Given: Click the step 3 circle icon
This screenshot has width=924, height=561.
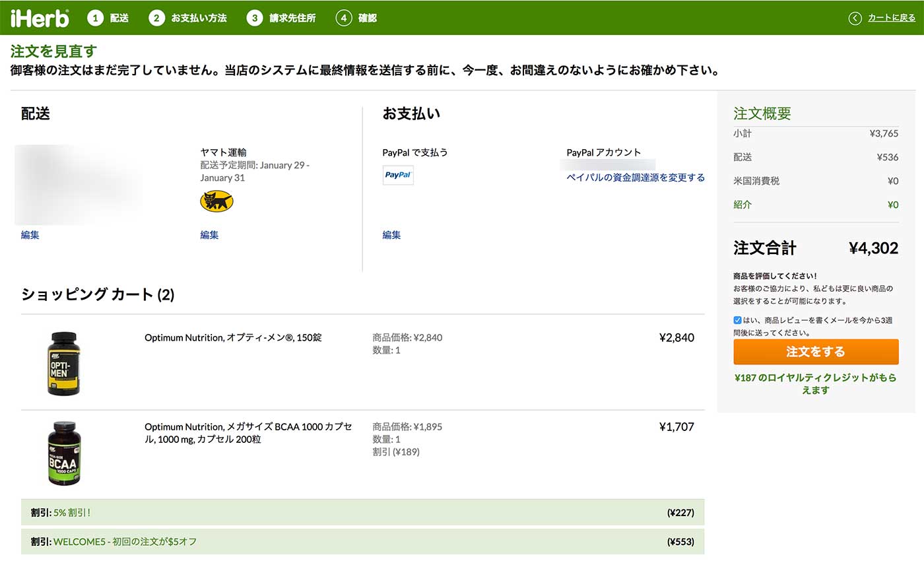Looking at the screenshot, I should click(x=255, y=18).
